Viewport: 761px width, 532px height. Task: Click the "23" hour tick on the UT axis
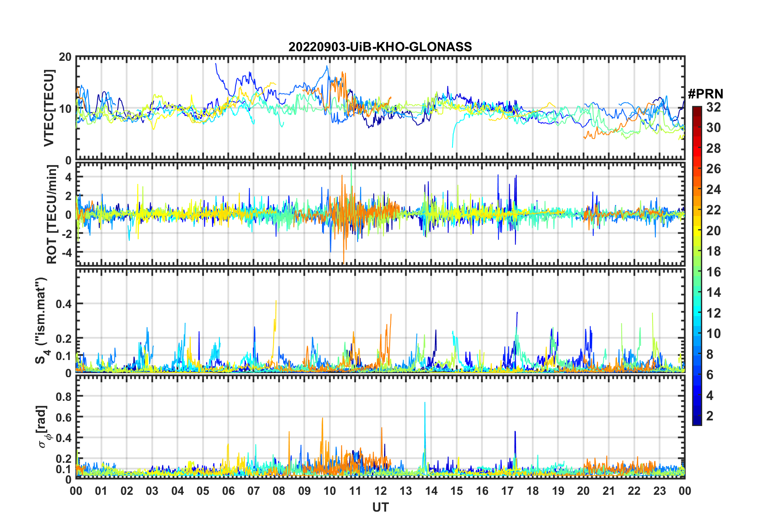[x=660, y=491]
